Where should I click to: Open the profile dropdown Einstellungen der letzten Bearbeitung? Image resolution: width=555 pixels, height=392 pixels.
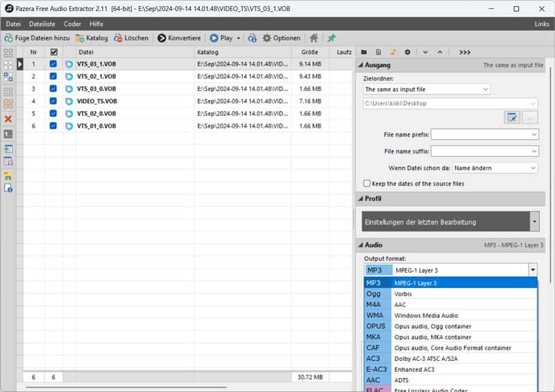point(534,222)
